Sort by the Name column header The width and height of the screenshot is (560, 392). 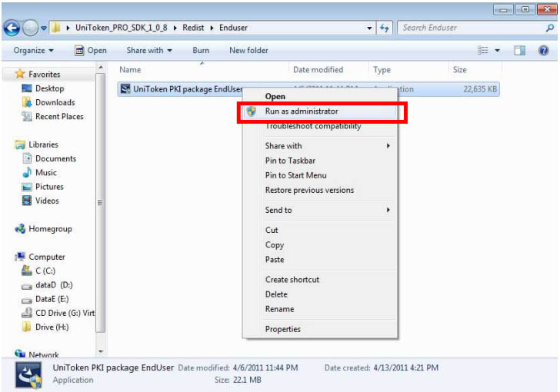click(130, 70)
